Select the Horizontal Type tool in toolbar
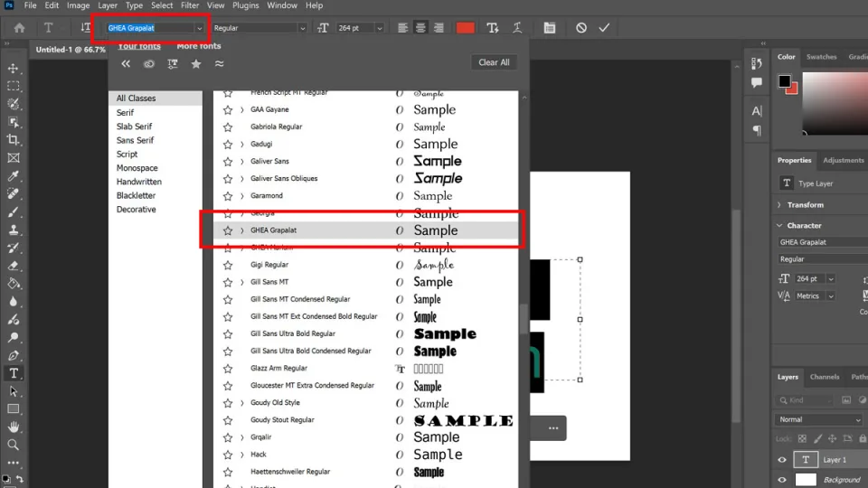The width and height of the screenshot is (868, 488). [14, 373]
